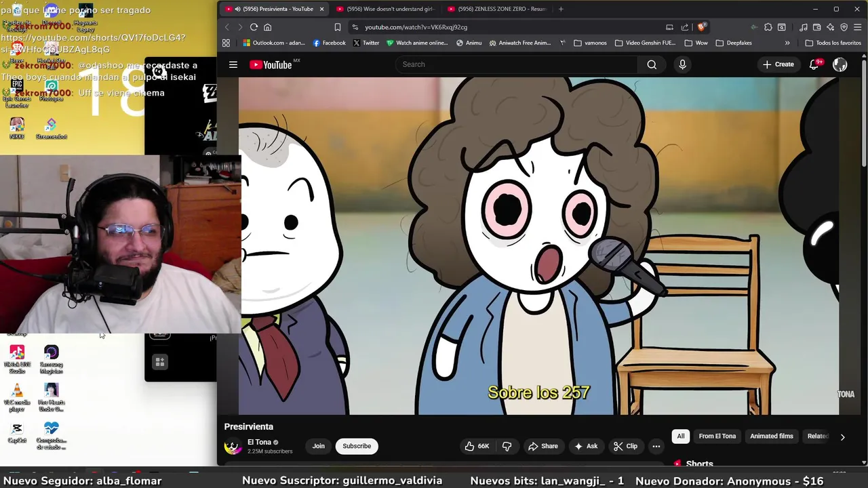868x488 pixels.
Task: Click the Create button
Action: 778,64
